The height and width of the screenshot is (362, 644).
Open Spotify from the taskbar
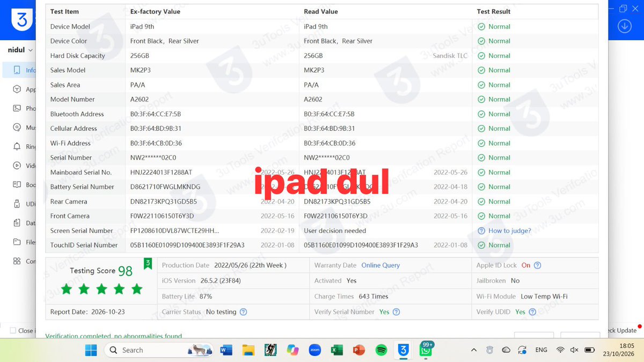point(382,350)
